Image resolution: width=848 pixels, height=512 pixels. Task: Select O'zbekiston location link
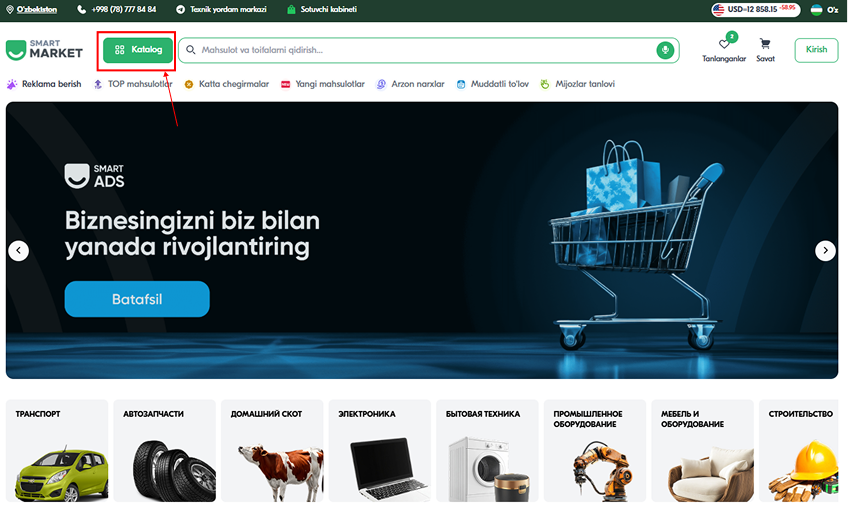[32, 9]
